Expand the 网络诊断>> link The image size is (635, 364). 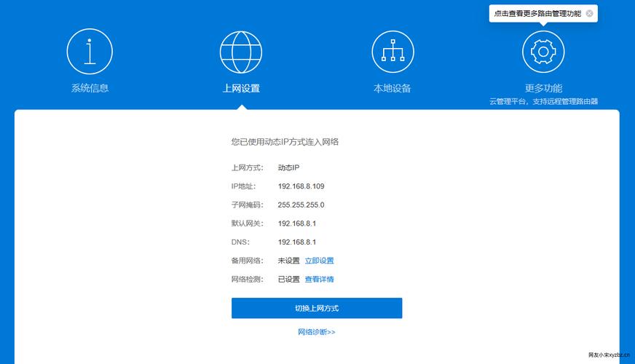(316, 332)
